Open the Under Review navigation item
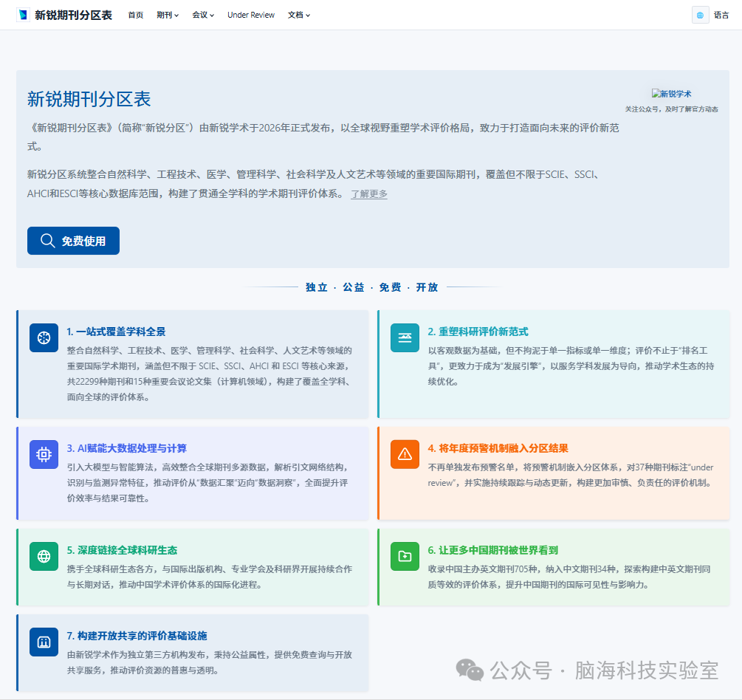 tap(251, 14)
